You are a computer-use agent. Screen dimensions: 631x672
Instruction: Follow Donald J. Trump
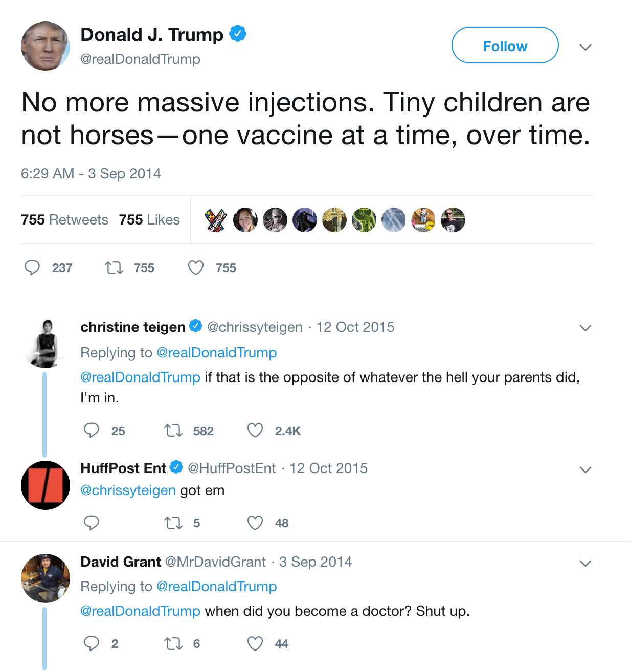point(505,46)
